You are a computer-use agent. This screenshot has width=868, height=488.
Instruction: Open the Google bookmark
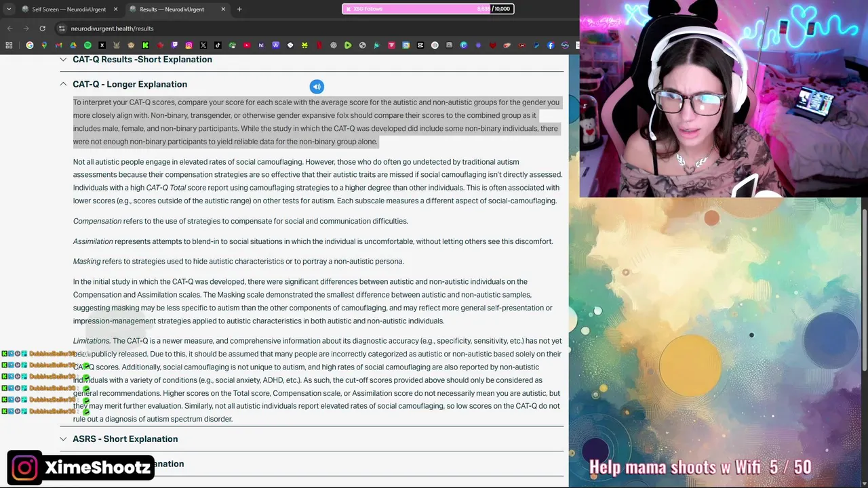pos(30,45)
